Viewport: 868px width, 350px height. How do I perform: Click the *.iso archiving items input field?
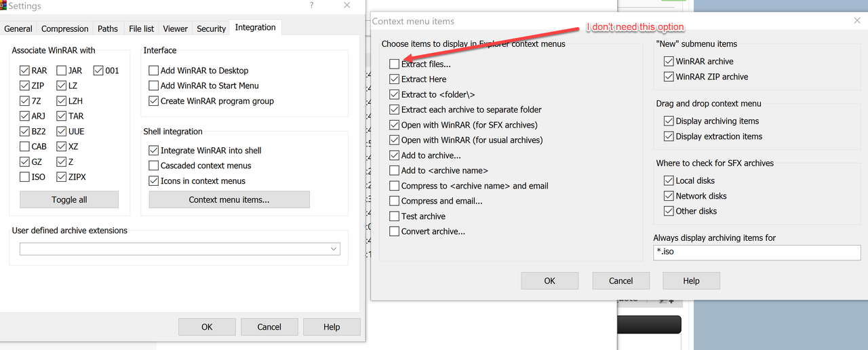tap(757, 252)
